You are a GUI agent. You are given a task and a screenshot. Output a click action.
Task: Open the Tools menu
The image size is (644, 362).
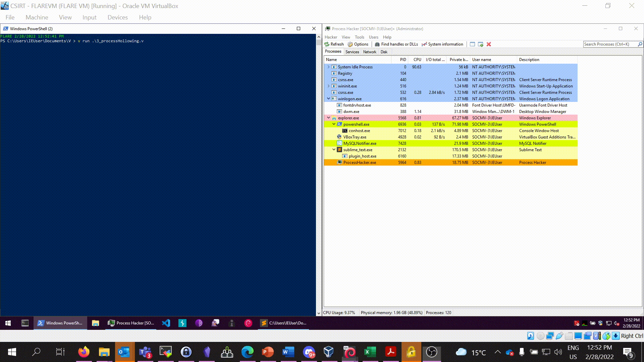359,37
